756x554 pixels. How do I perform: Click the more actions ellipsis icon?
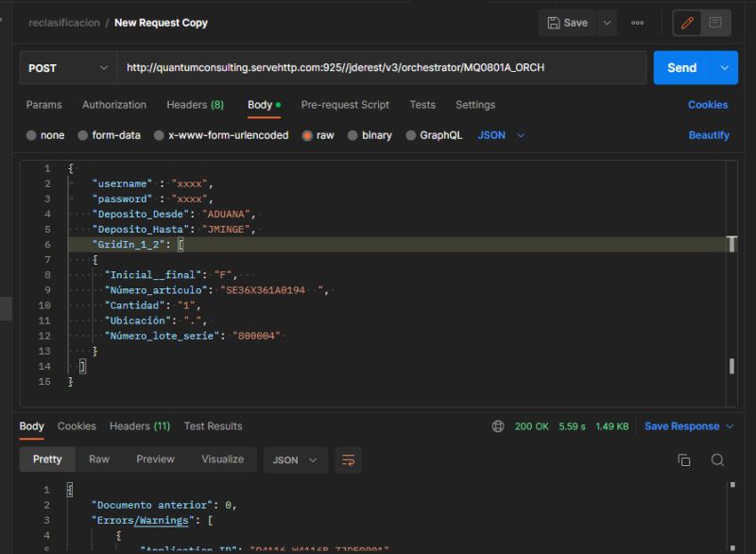tap(638, 22)
